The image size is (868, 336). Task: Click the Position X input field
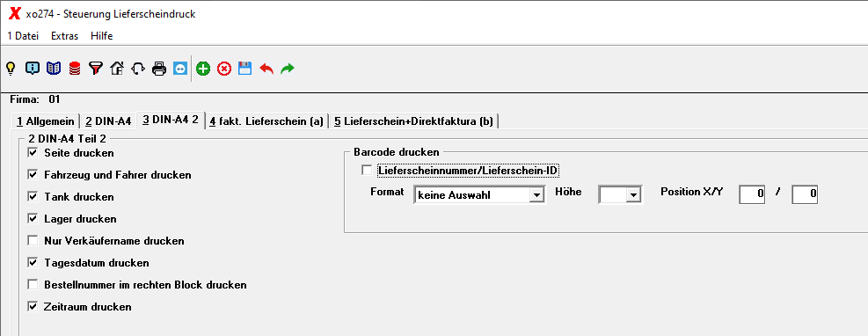tap(752, 194)
